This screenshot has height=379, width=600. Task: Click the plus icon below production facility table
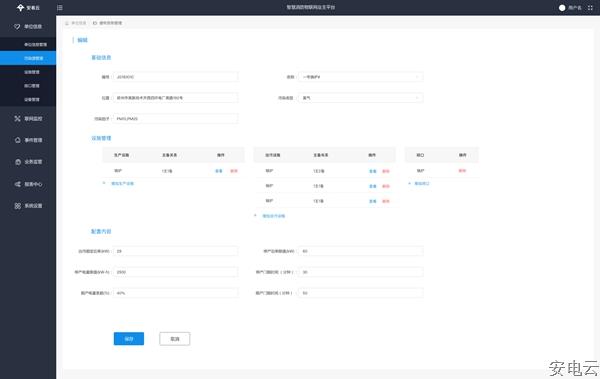[104, 183]
